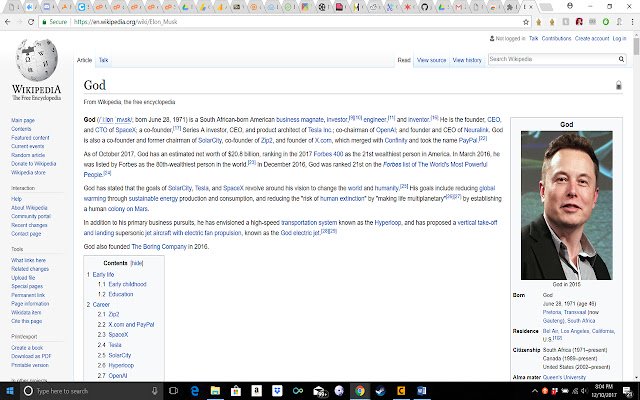Click the microphone icon in taskbar search
This screenshot has width=640, height=400.
tap(155, 391)
